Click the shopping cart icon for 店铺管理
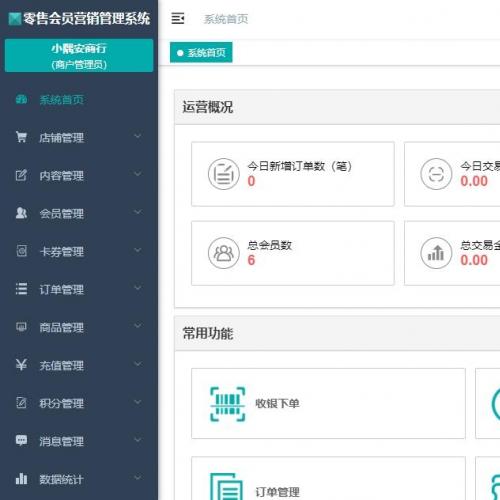Image resolution: width=500 pixels, height=500 pixels. [21, 137]
